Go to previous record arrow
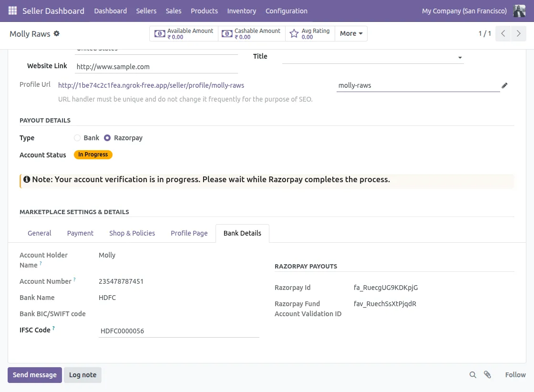Image resolution: width=534 pixels, height=392 pixels. (x=503, y=34)
